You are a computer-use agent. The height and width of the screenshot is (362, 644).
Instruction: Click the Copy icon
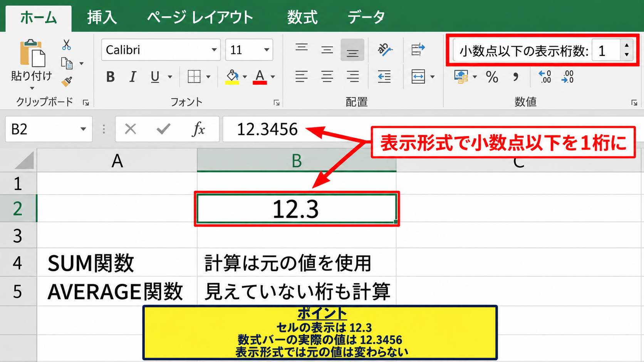click(x=67, y=63)
